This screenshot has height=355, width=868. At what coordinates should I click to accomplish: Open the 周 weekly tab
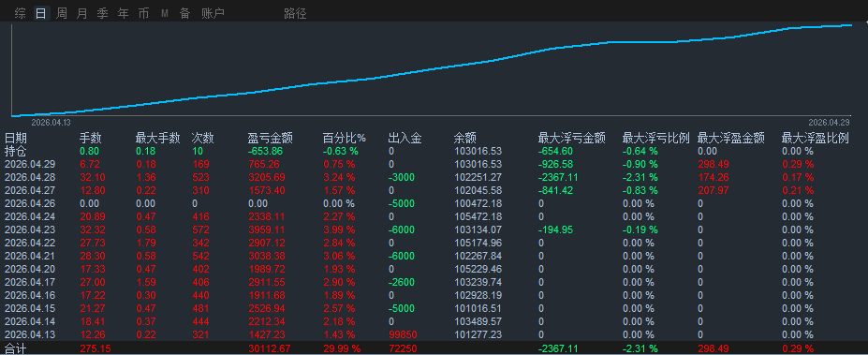(x=62, y=14)
